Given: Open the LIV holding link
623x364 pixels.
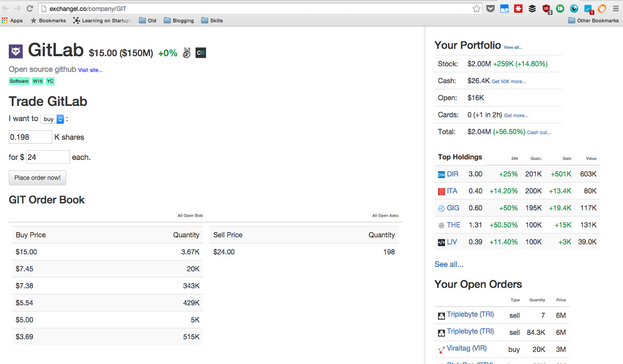Looking at the screenshot, I should [452, 241].
